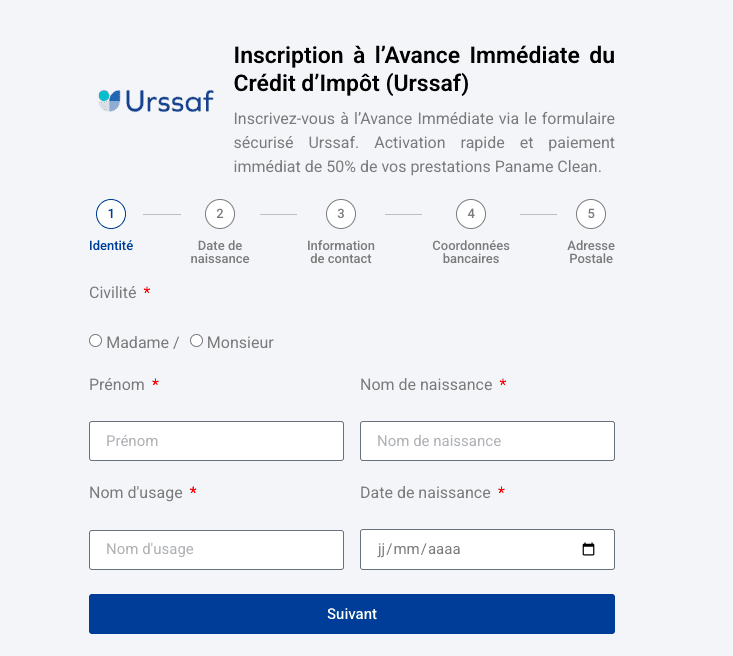
Task: Click the form title heading
Action: 424,68
